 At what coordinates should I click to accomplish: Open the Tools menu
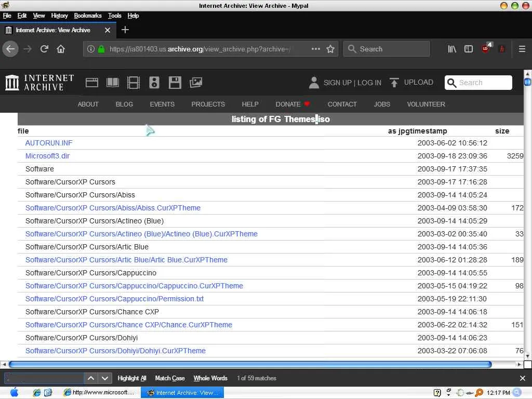114,16
